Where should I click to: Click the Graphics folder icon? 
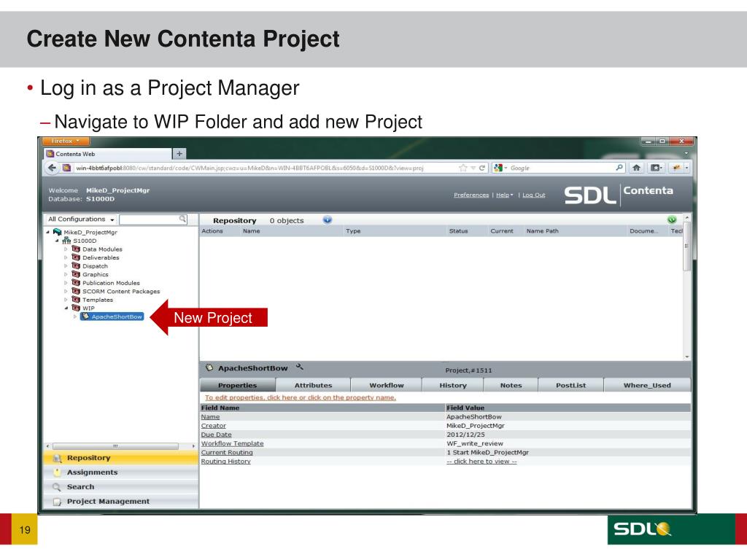[x=76, y=274]
